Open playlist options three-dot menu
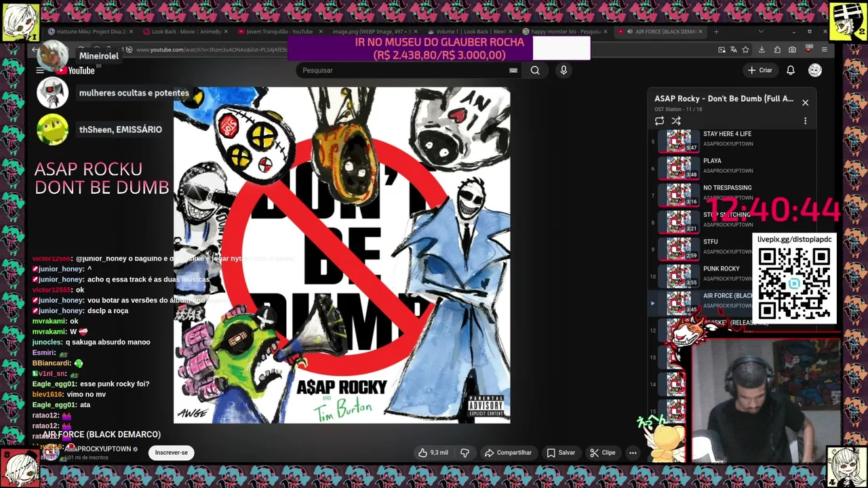This screenshot has width=868, height=488. (x=806, y=121)
